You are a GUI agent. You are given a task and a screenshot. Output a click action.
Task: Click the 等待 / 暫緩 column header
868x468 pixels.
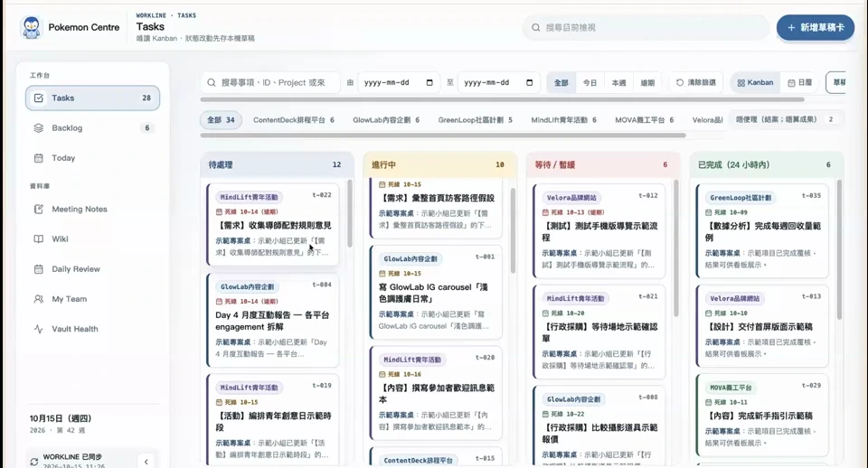[x=603, y=164]
